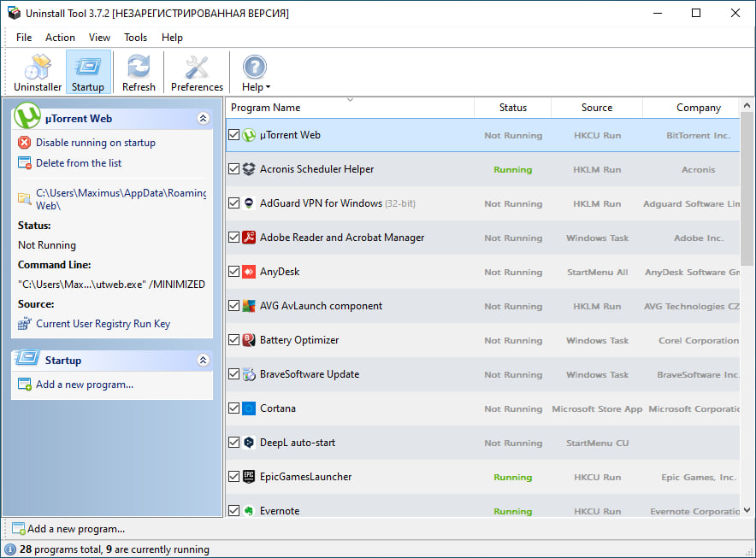Screen dimensions: 756x558
Task: Collapse the Startup sidebar panel
Action: [x=204, y=360]
